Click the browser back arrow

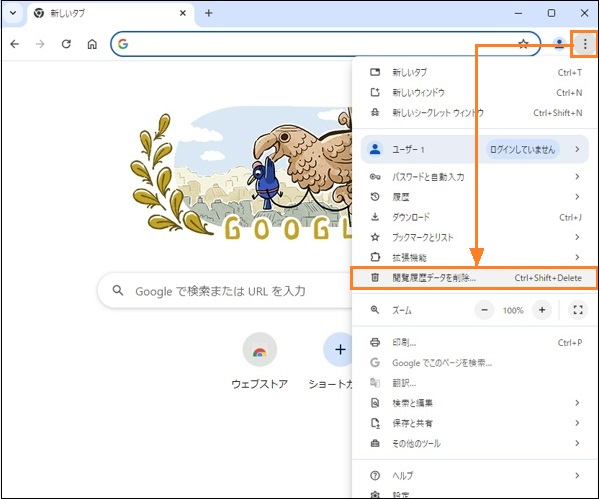pyautogui.click(x=15, y=44)
